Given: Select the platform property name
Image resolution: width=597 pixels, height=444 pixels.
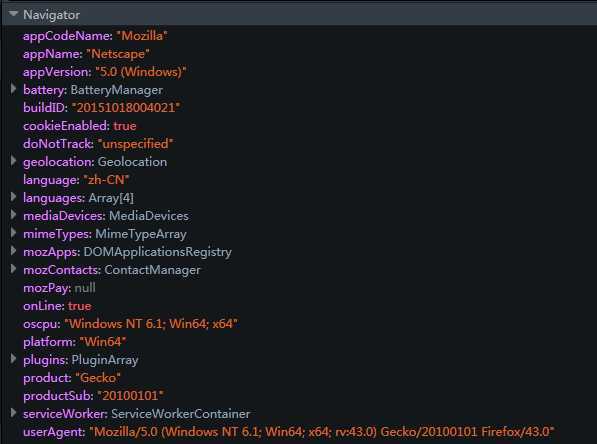Looking at the screenshot, I should 49,342.
